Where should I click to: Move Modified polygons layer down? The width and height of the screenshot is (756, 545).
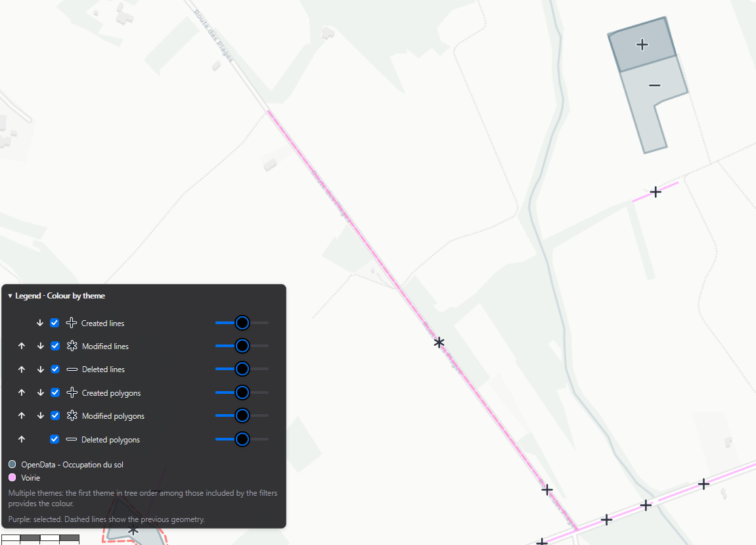pyautogui.click(x=41, y=415)
